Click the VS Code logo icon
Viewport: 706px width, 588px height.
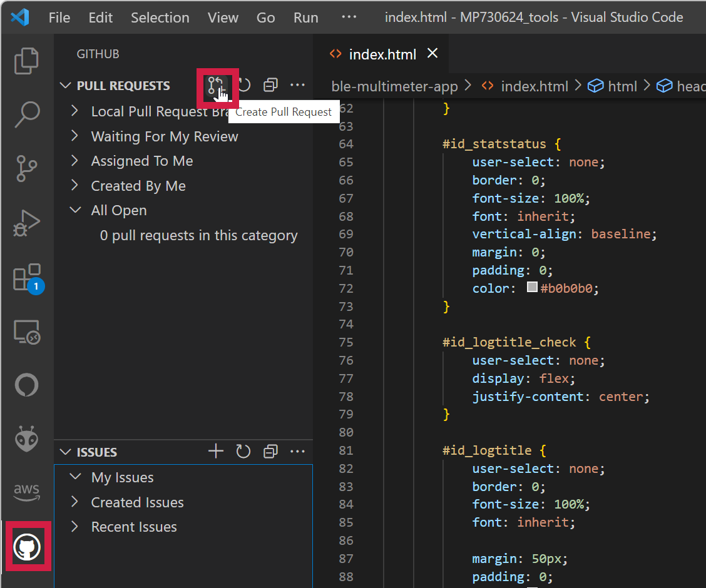click(20, 17)
